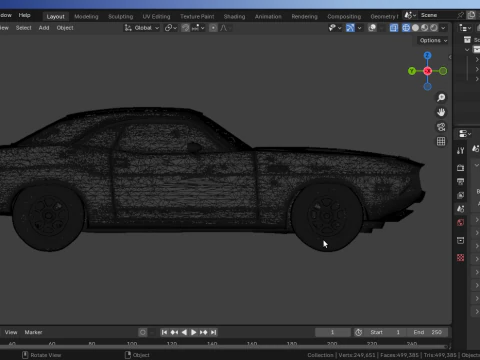Toggle X-Ray mode
The height and width of the screenshot is (360, 480).
tap(394, 28)
